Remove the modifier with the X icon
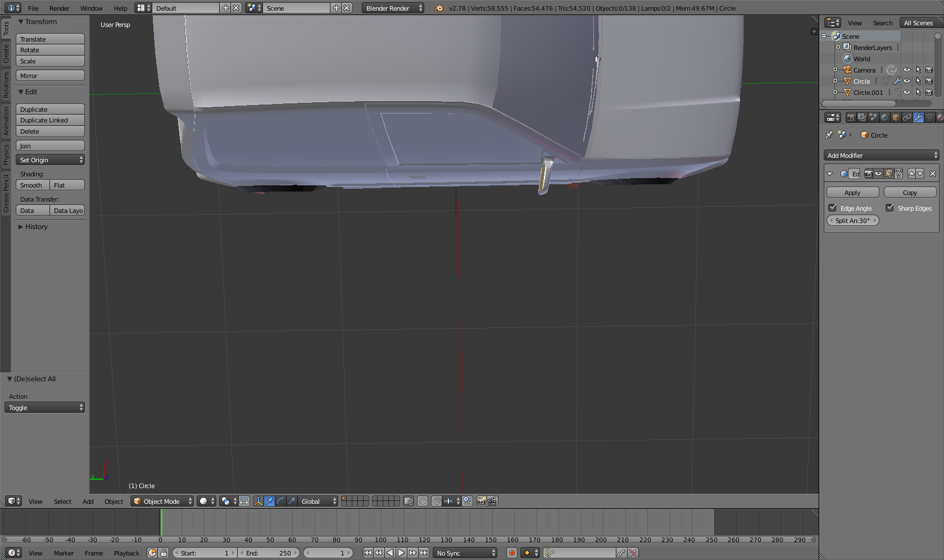The height and width of the screenshot is (560, 944). tap(933, 174)
